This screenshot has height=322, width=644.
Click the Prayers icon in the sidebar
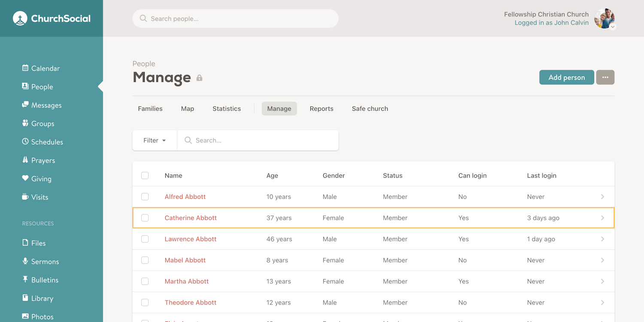tap(26, 160)
